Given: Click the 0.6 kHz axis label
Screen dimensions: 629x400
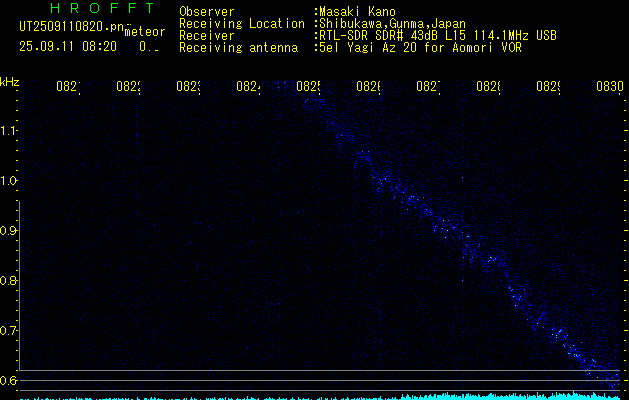Looking at the screenshot, I should [x=8, y=380].
